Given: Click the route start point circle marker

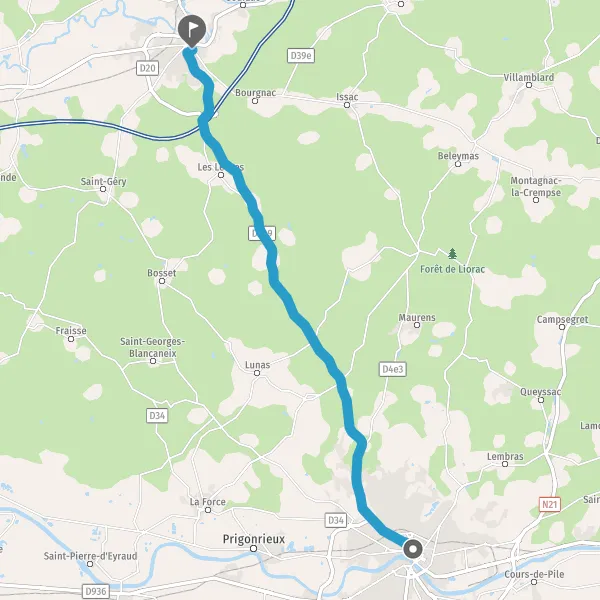Looking at the screenshot, I should [413, 549].
